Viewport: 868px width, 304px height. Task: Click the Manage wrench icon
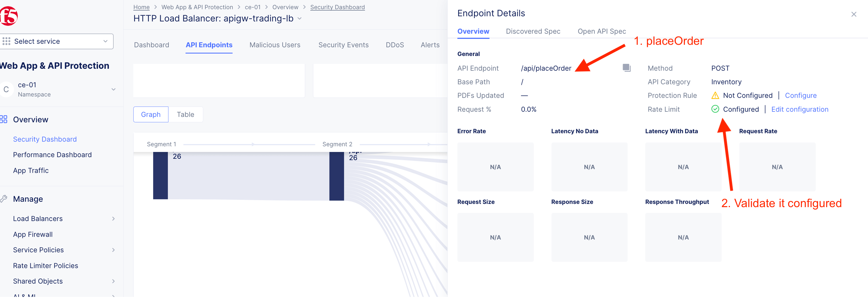pos(4,199)
